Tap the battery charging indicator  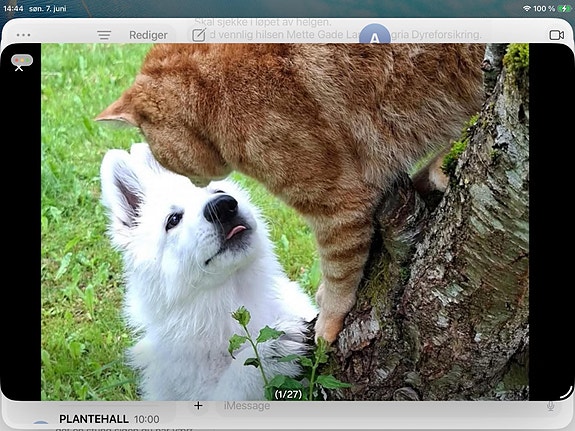564,8
